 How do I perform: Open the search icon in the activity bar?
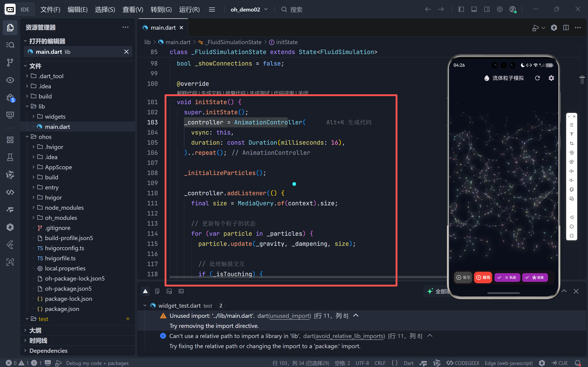[x=10, y=45]
